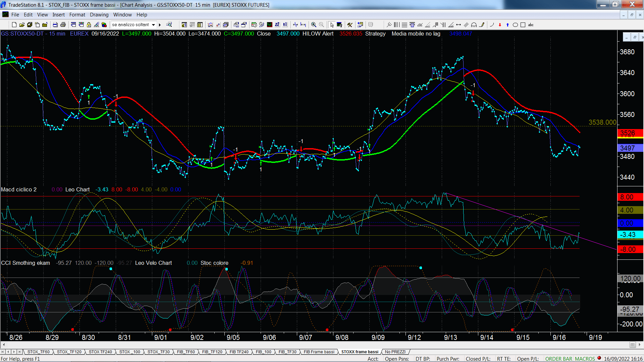Select the abc Text drawing tool

(x=531, y=25)
